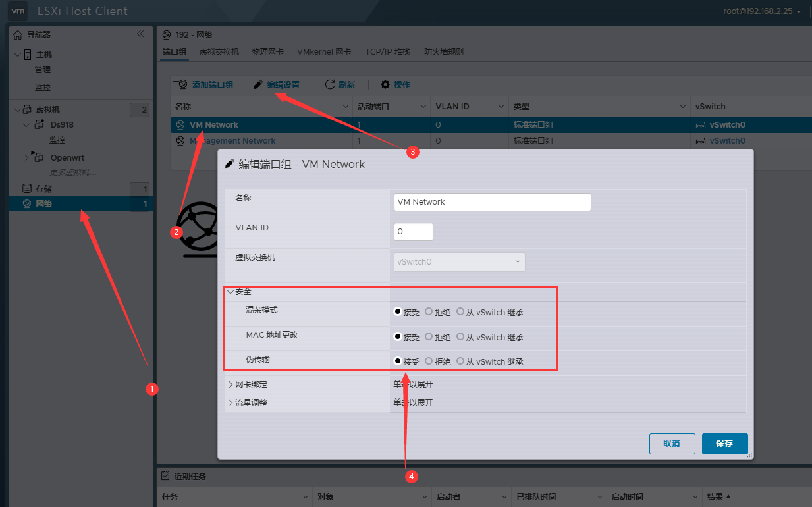
Task: Sort by 结果 column in recent tasks
Action: pyautogui.click(x=719, y=497)
